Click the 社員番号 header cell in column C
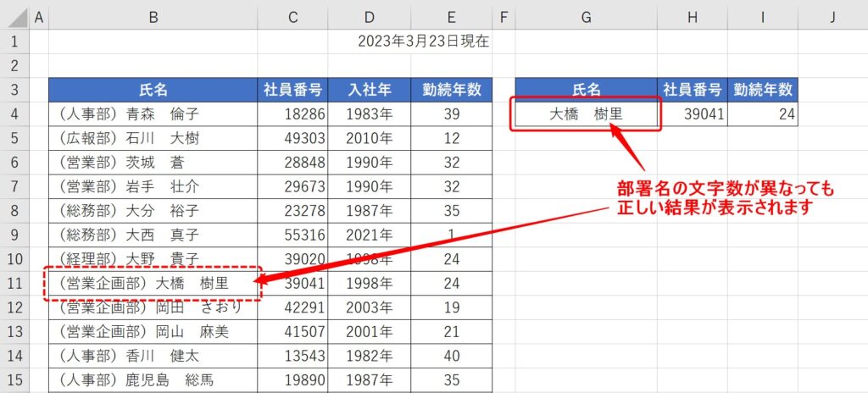 [x=292, y=90]
